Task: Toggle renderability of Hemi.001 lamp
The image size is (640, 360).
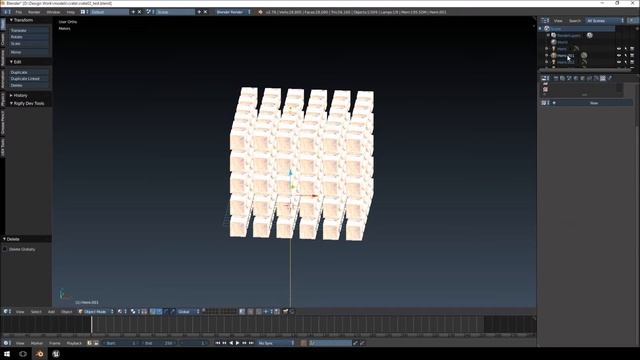Action: pyautogui.click(x=632, y=56)
